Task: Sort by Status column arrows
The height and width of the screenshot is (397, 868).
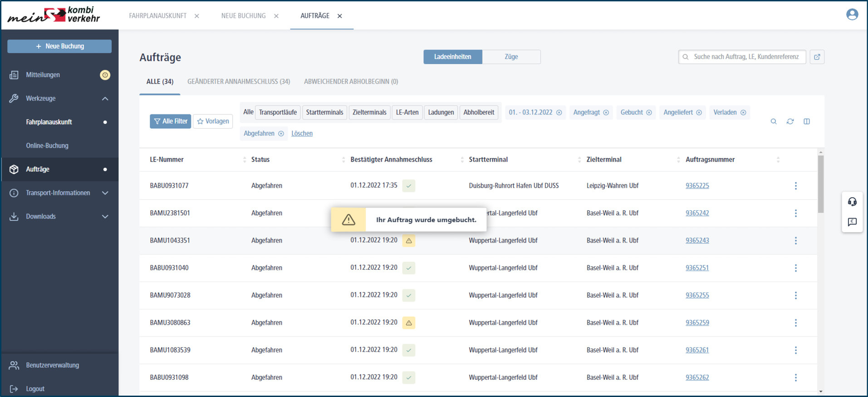Action: click(343, 159)
